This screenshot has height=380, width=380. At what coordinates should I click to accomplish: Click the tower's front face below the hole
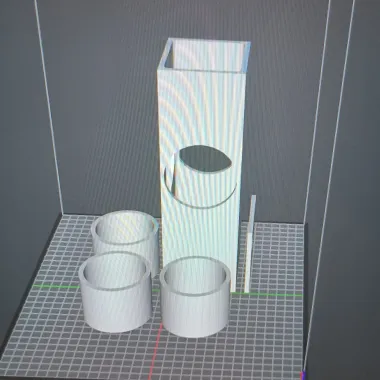200,233
